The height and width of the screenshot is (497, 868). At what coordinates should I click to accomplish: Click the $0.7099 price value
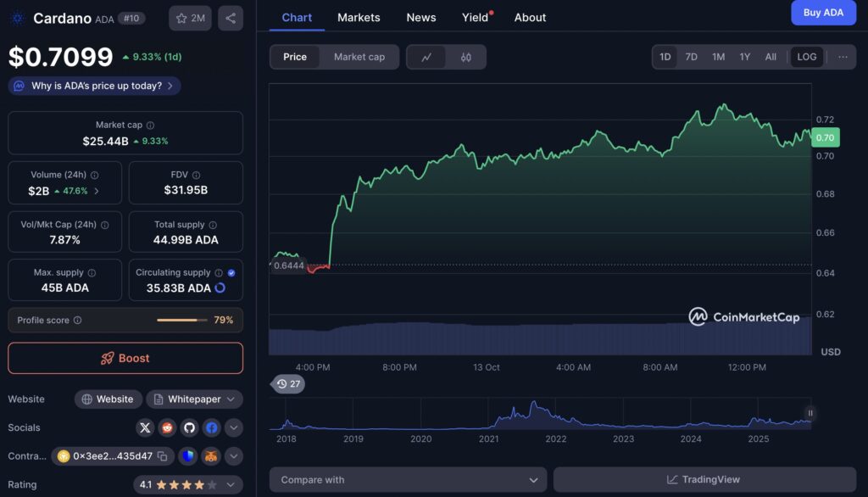60,57
